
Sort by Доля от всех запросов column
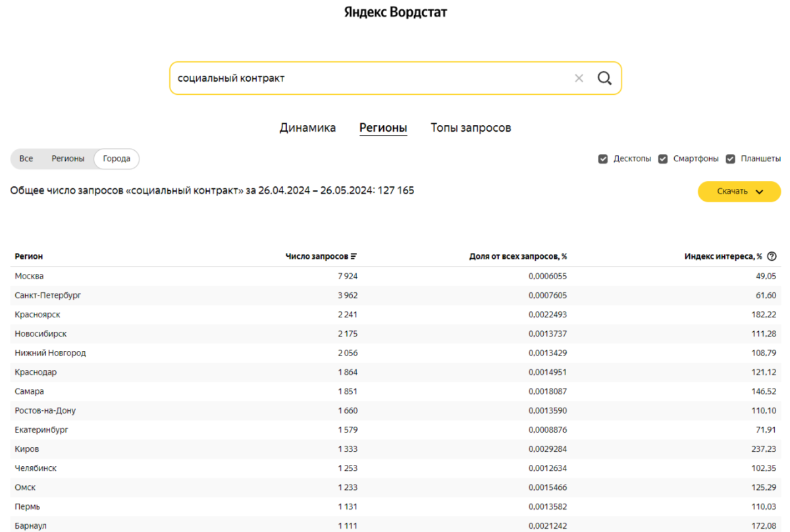(518, 257)
